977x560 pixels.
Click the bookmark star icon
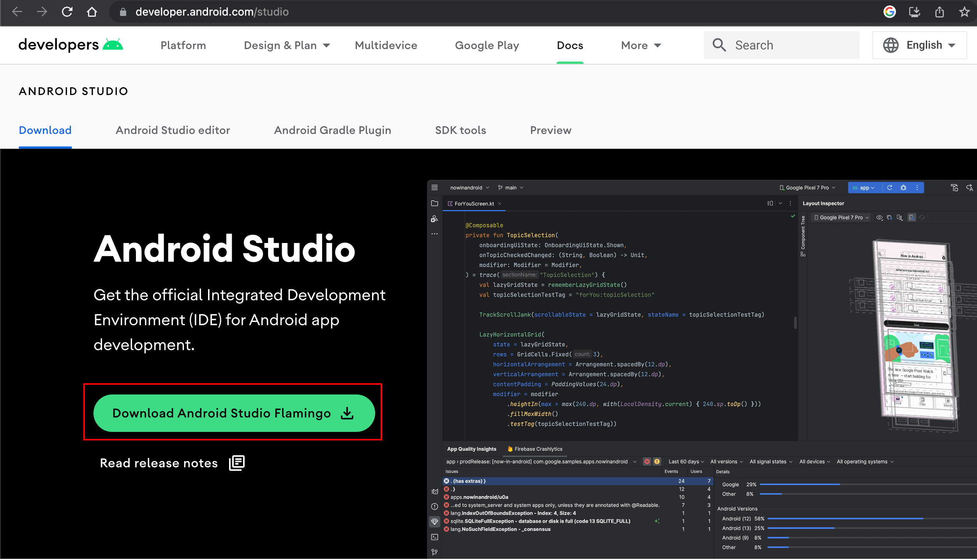pos(964,12)
